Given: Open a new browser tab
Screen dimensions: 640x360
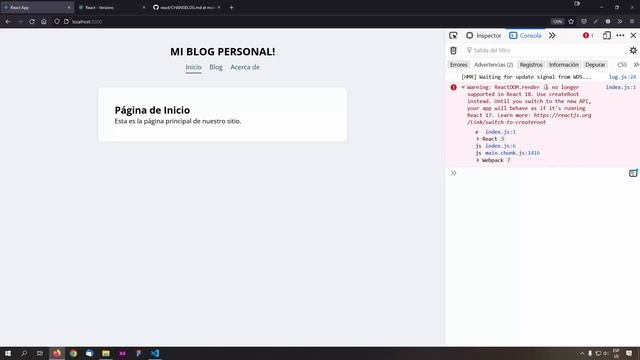Looking at the screenshot, I should [x=231, y=7].
